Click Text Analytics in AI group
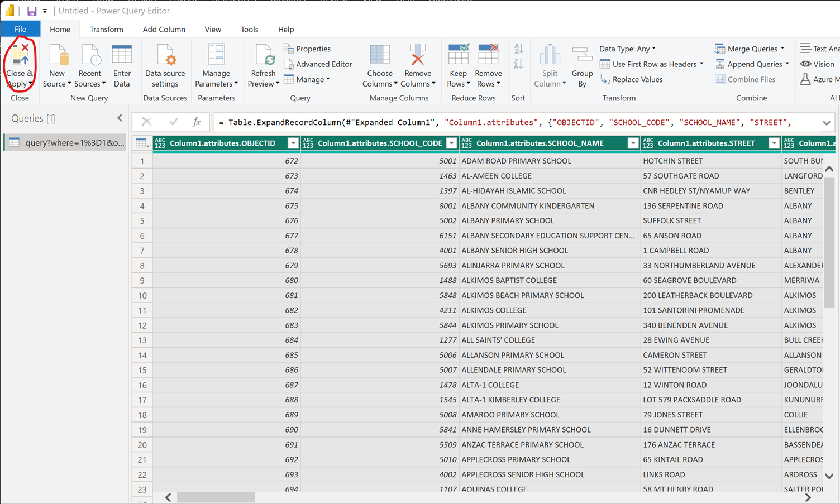Image resolution: width=840 pixels, height=504 pixels. 820,49
